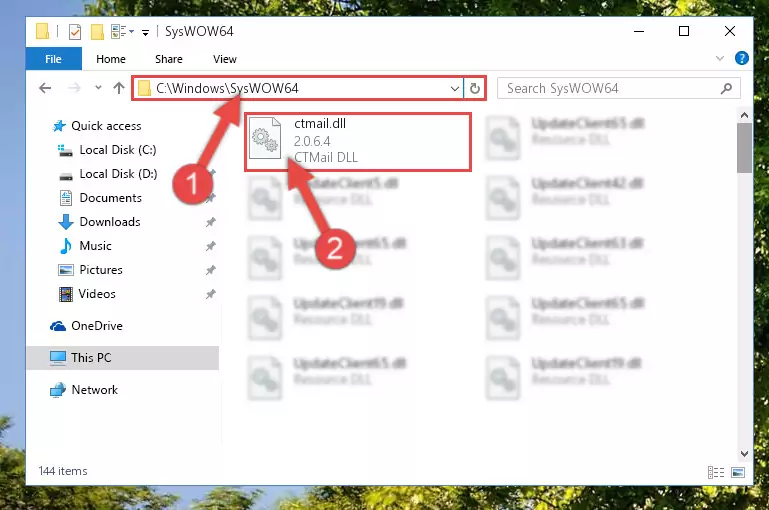
Task: Click the scrollbar up arrow
Action: 744,115
